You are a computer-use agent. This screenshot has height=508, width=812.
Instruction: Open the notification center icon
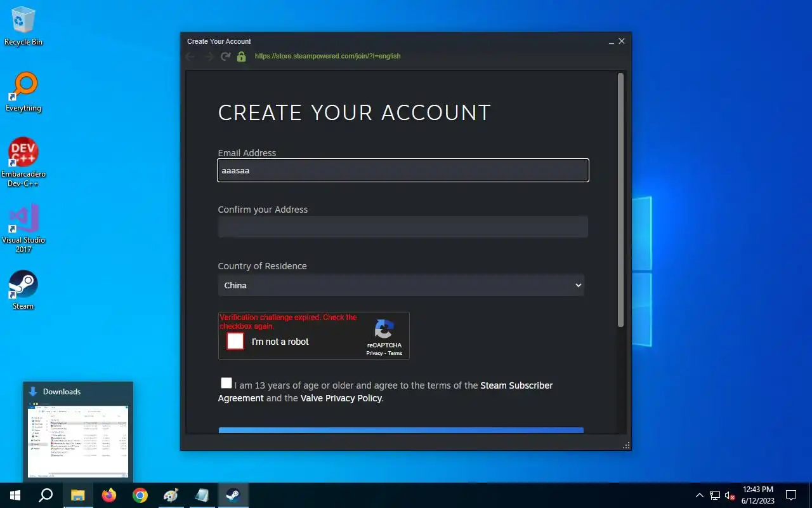click(x=791, y=495)
